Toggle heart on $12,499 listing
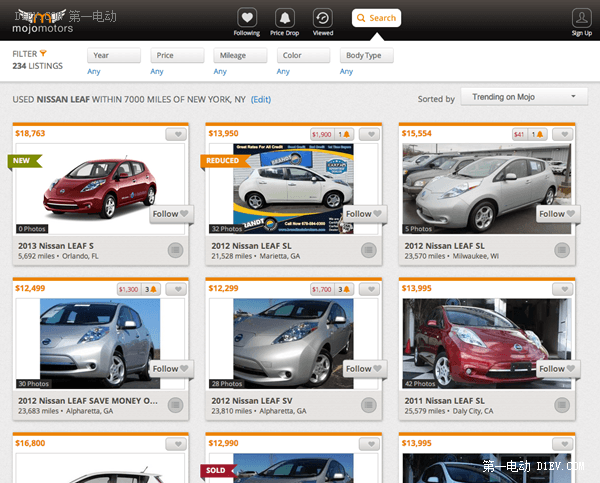 (x=176, y=289)
